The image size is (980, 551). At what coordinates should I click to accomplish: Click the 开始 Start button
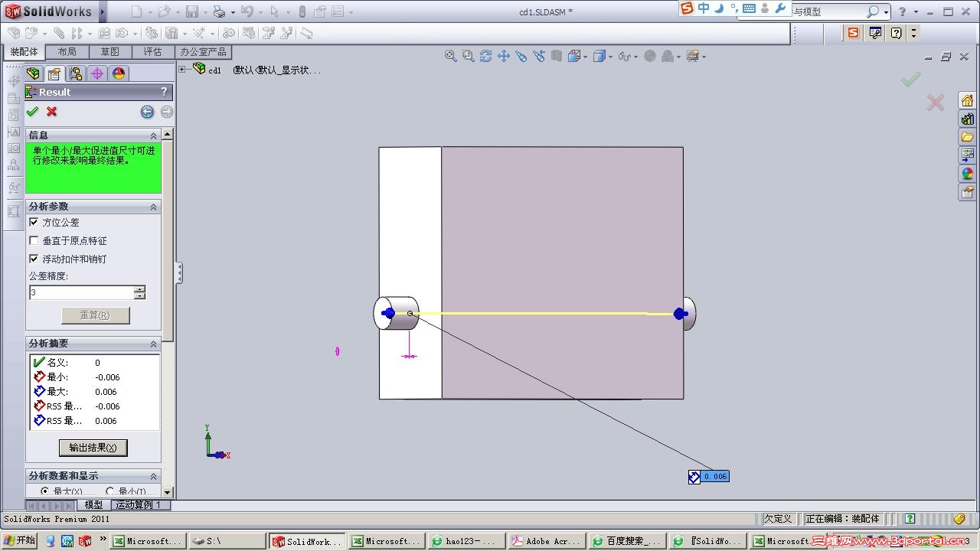pos(19,541)
